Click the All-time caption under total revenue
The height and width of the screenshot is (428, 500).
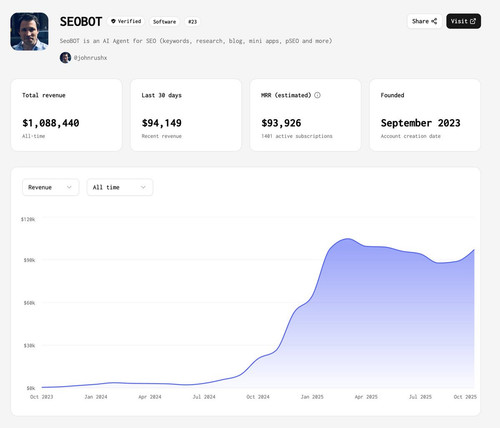(x=33, y=136)
